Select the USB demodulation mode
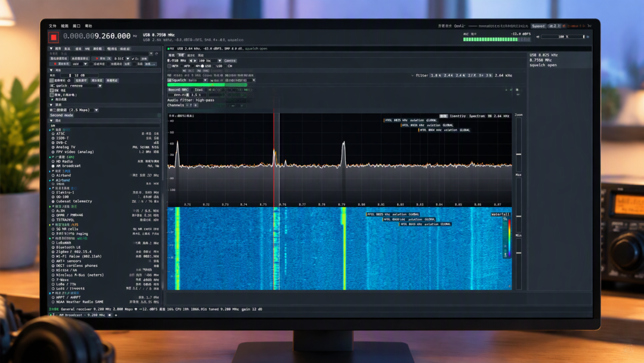This screenshot has width=644, height=363. [206, 66]
